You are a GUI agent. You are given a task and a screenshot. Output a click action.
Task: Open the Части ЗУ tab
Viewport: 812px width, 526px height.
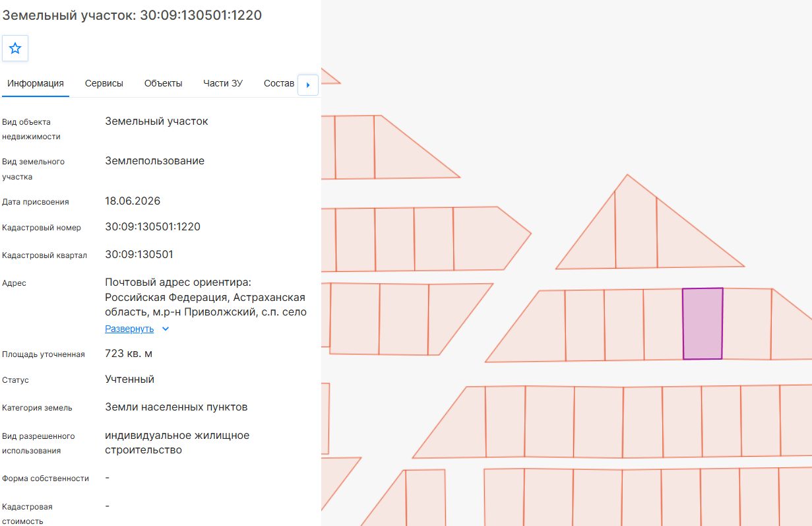[x=223, y=83]
